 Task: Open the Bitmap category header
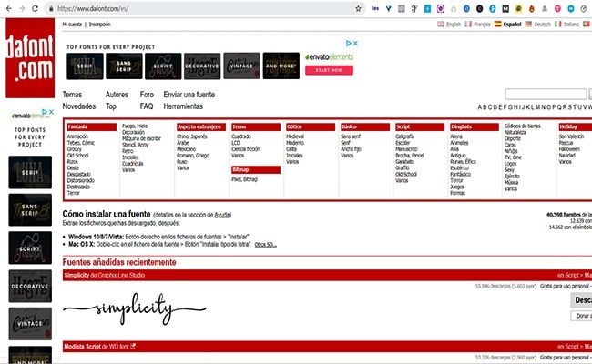256,170
